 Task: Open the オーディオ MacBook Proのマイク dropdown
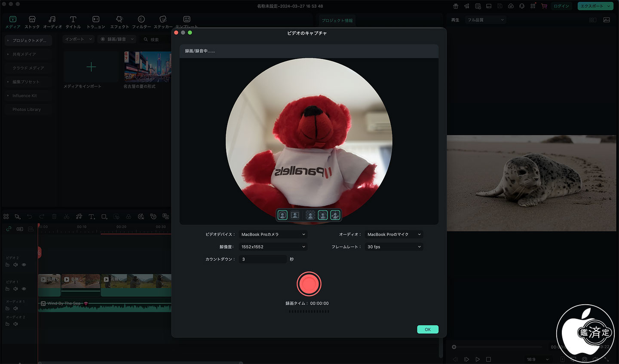[394, 234]
